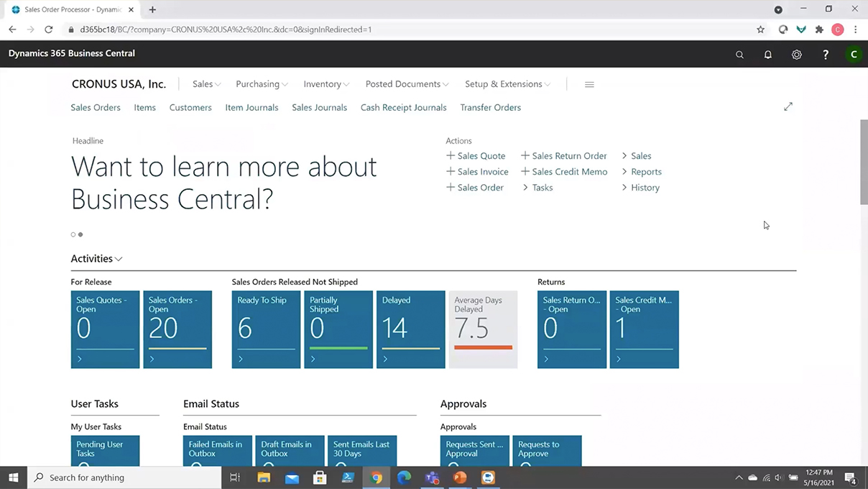Open the Business Central search magnifier

pyautogui.click(x=739, y=55)
